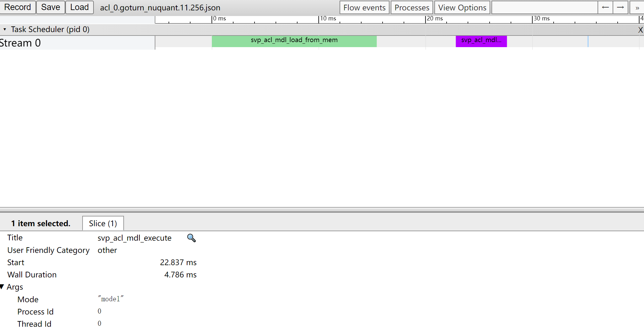Viewport: 644px width, 333px height.
Task: Focus the search input field
Action: (x=544, y=8)
